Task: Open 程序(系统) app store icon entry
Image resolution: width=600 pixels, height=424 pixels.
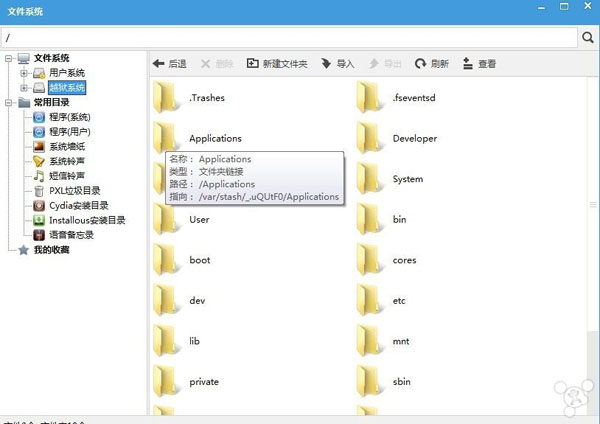Action: (62, 117)
